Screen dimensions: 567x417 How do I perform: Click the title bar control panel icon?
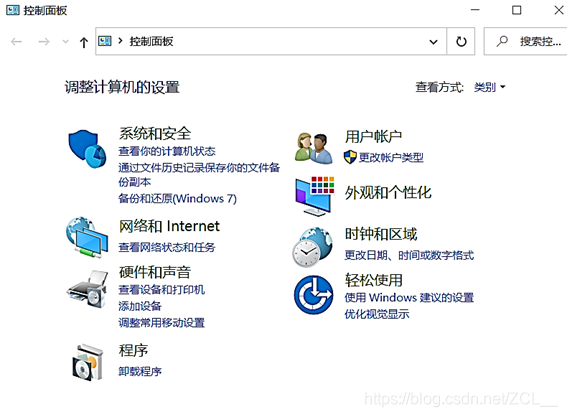pos(13,10)
